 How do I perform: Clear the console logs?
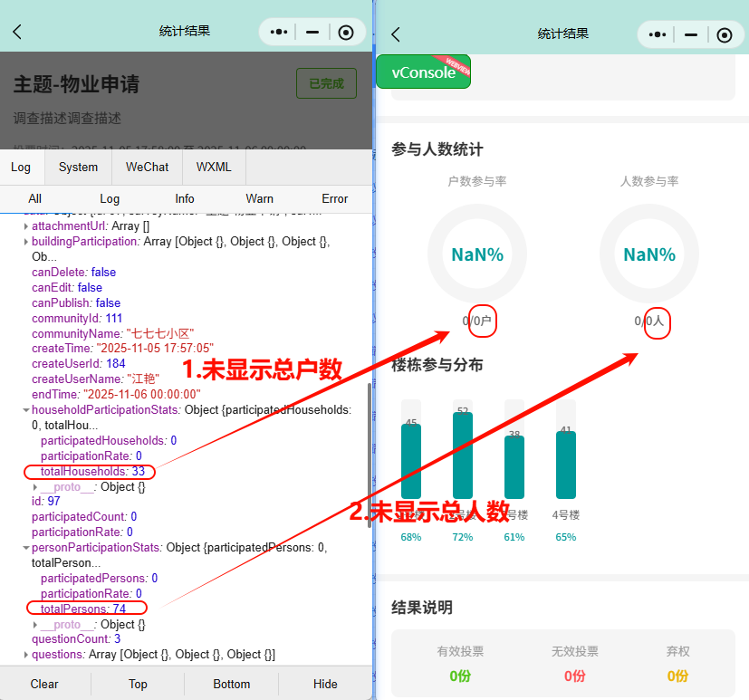point(43,684)
